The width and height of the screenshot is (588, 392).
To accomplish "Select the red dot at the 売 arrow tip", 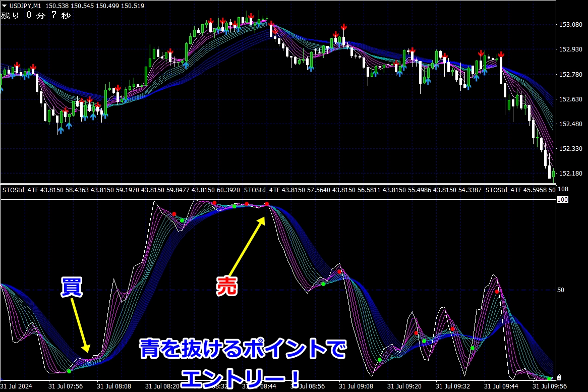I will point(267,204).
